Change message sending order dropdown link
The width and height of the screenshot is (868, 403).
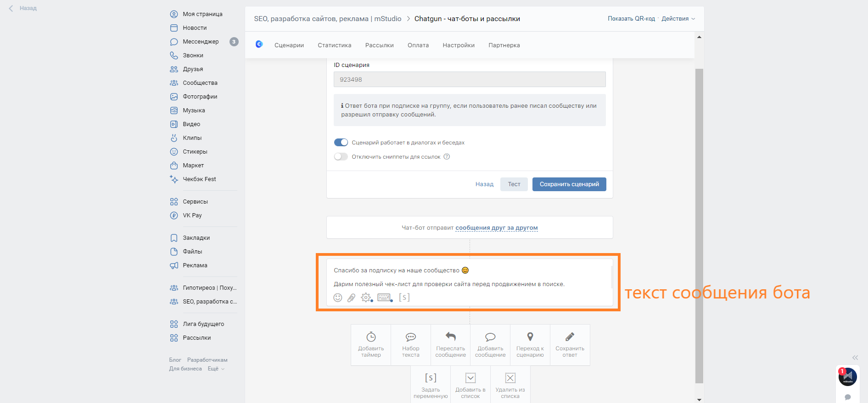point(496,228)
